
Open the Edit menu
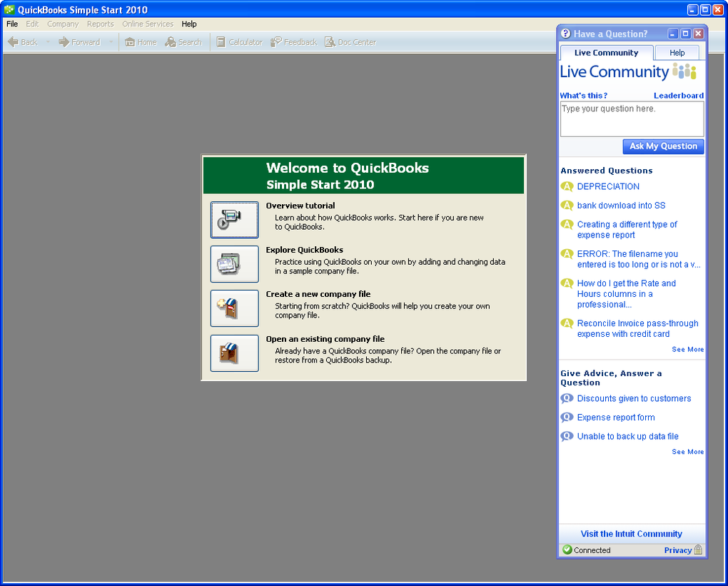tap(33, 24)
